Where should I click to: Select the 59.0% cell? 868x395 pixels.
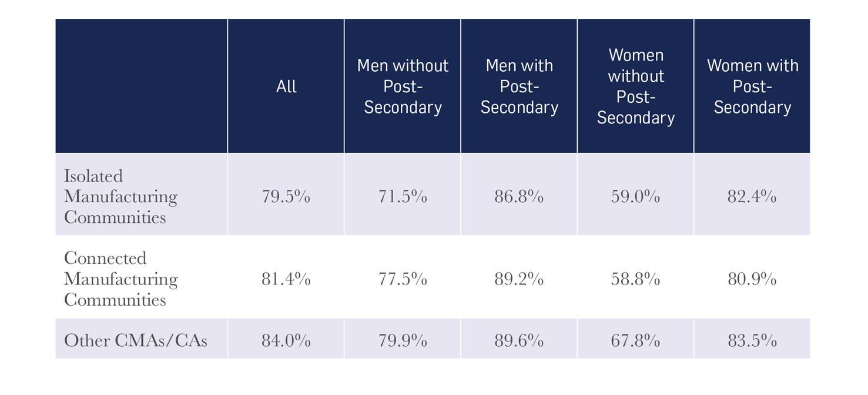point(635,196)
